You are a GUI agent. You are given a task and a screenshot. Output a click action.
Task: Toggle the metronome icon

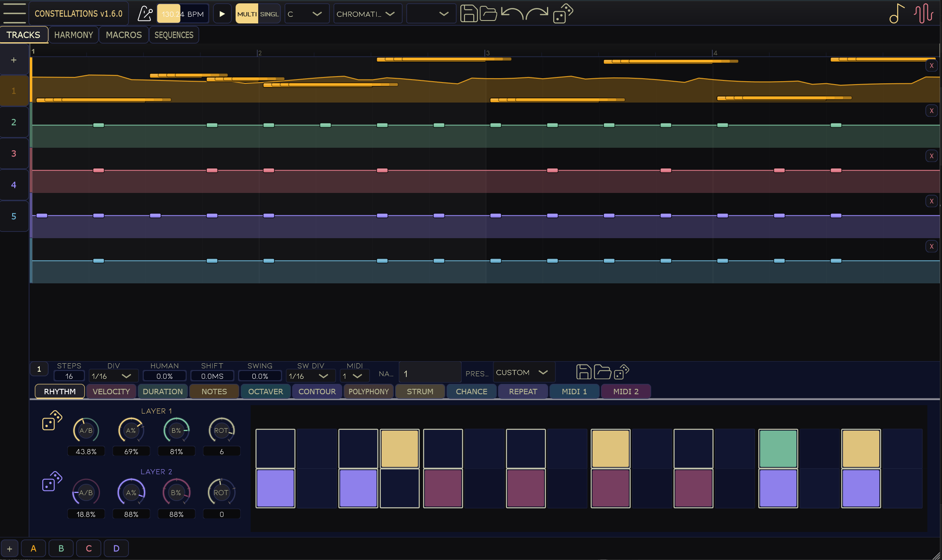[145, 14]
